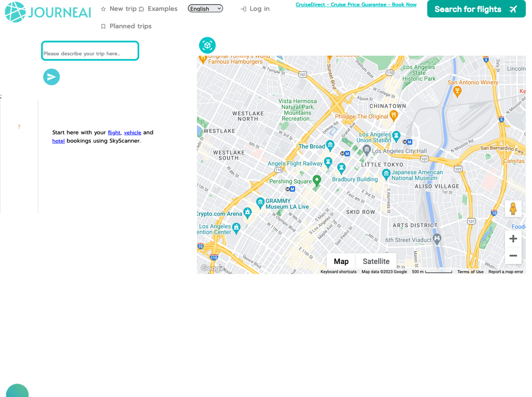The height and width of the screenshot is (397, 532).
Task: Select Los Angeles City Hall marker
Action: [x=366, y=149]
